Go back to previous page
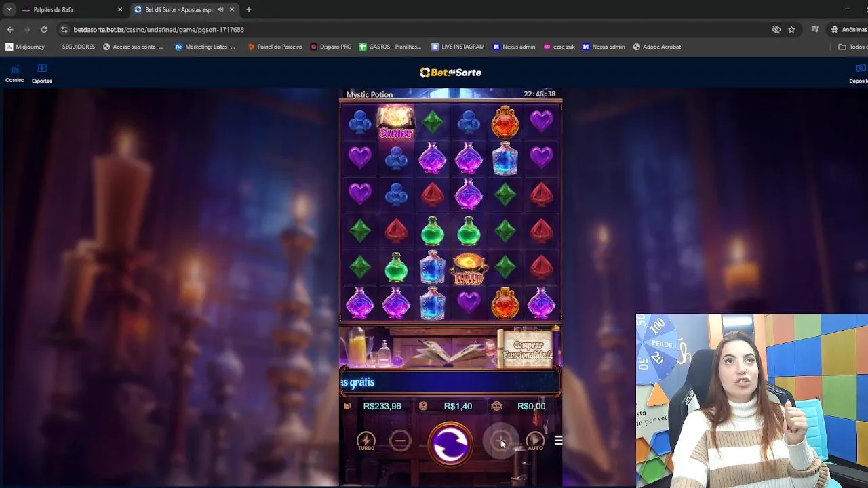 [x=10, y=30]
